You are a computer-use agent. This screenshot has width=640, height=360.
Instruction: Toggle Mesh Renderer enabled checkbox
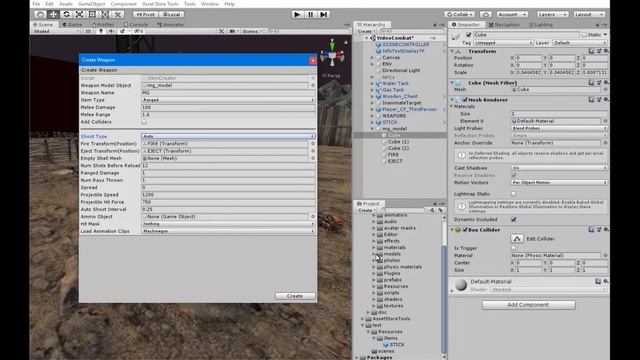point(465,100)
